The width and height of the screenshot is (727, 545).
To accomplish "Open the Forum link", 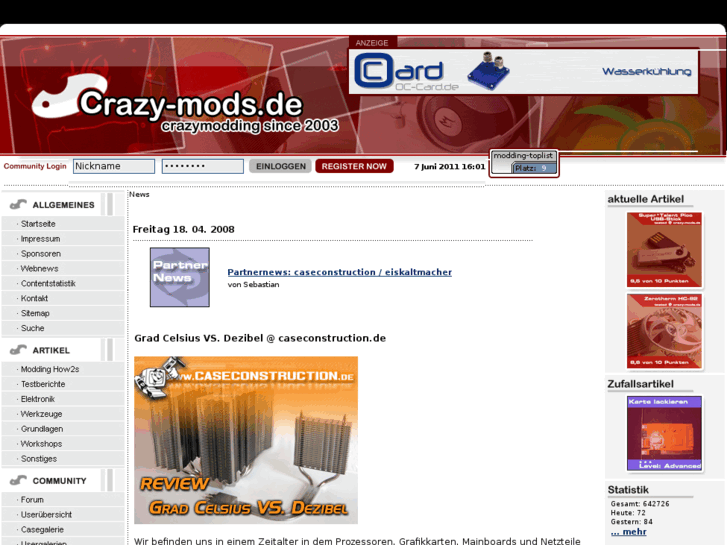I will (x=32, y=500).
